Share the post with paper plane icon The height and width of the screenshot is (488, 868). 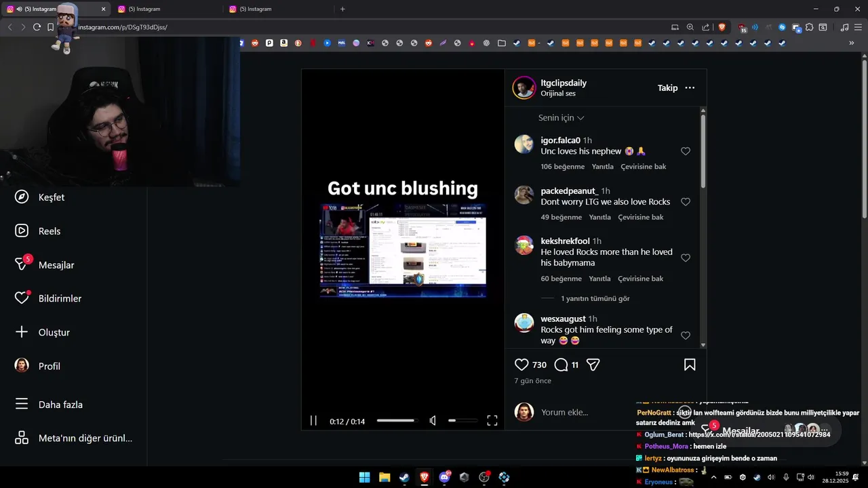pos(593,365)
